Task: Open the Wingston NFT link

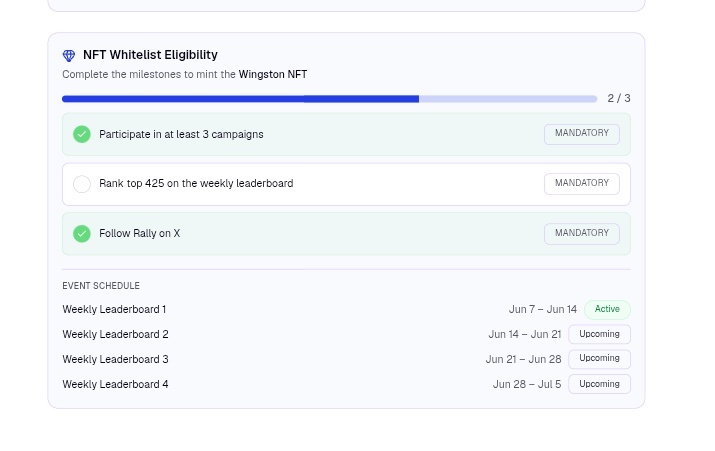Action: [273, 74]
